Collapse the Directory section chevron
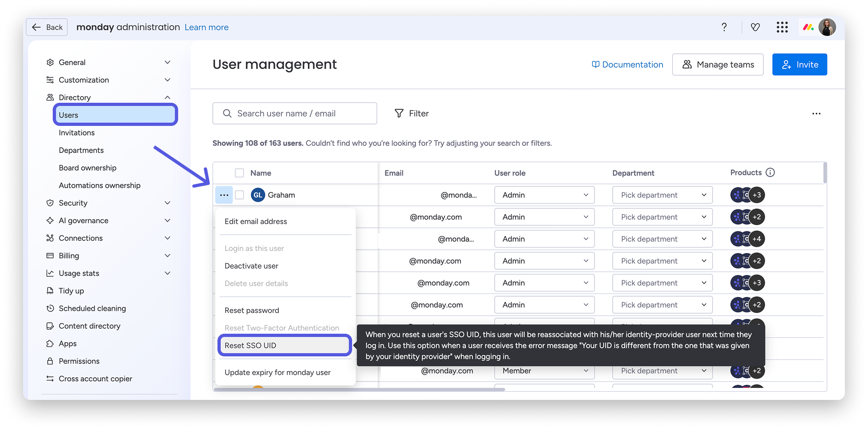This screenshot has width=868, height=430. pos(167,98)
